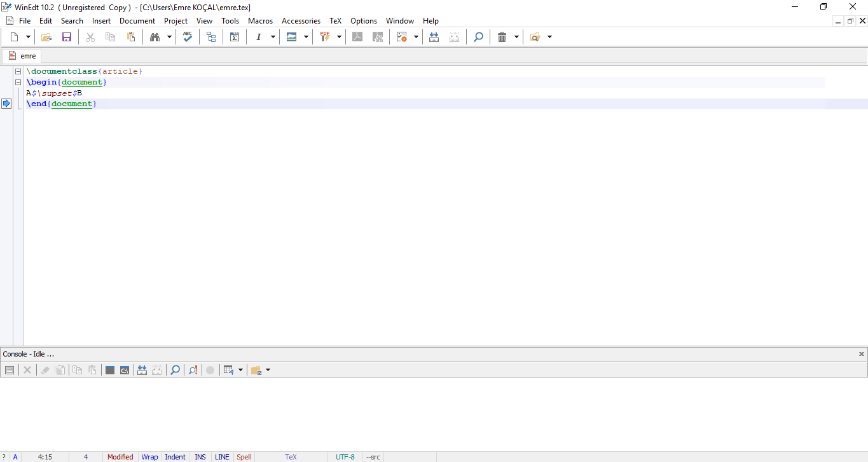
Task: Open the Accessories menu
Action: point(301,21)
